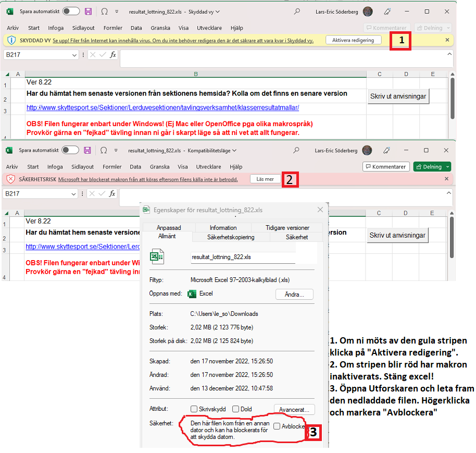Open search via magnifier in lower Excel title bar
The width and height of the screenshot is (476, 453).
coord(296,150)
